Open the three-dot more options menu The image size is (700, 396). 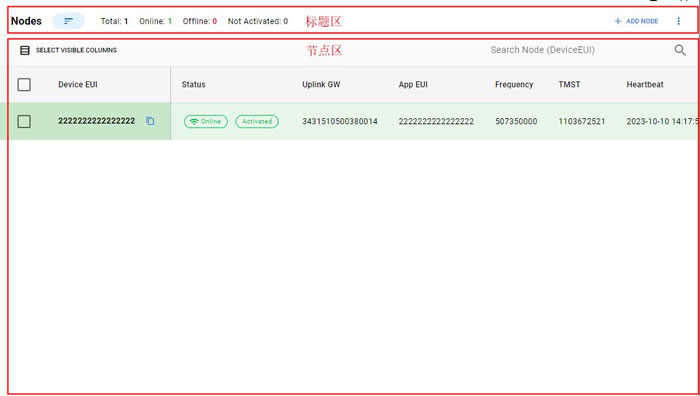[678, 21]
